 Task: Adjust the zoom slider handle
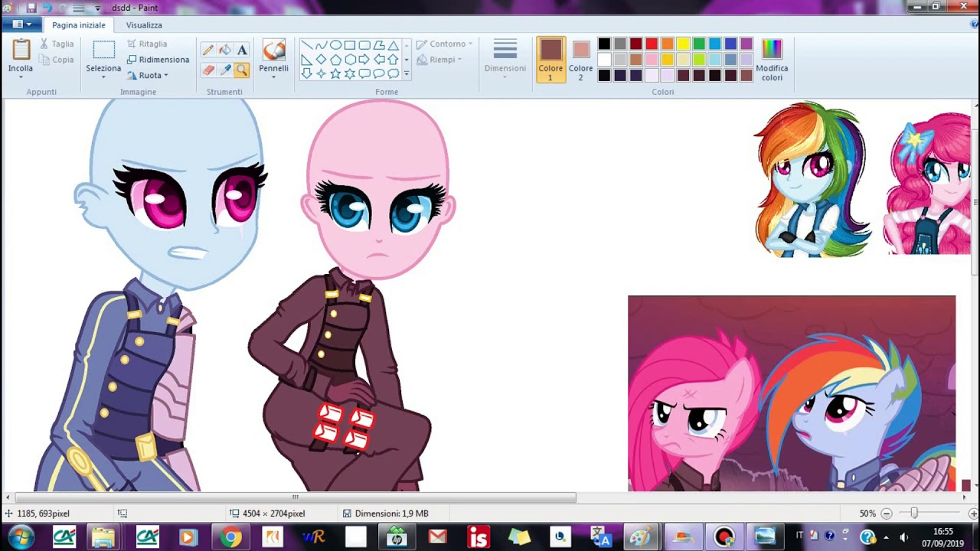pyautogui.click(x=913, y=514)
